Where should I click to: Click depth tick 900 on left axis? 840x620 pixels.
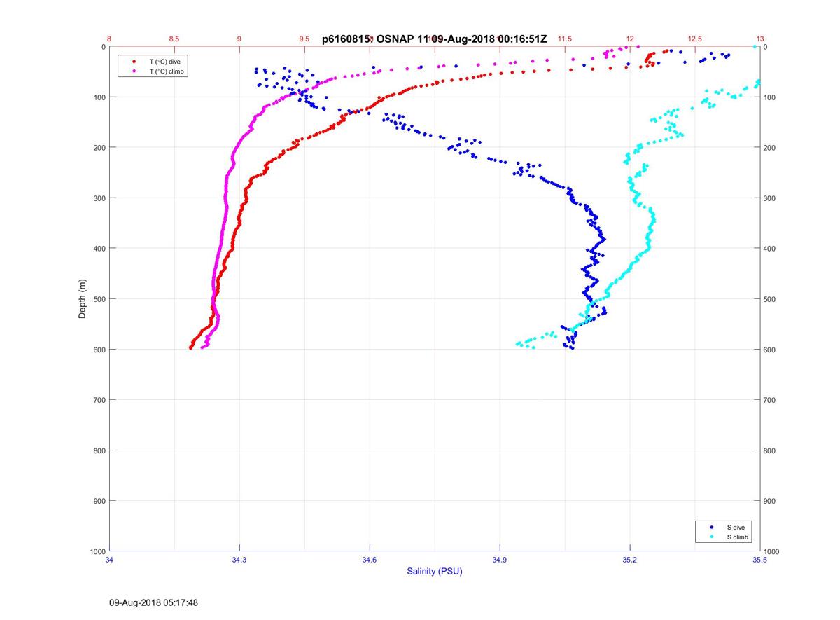click(99, 501)
